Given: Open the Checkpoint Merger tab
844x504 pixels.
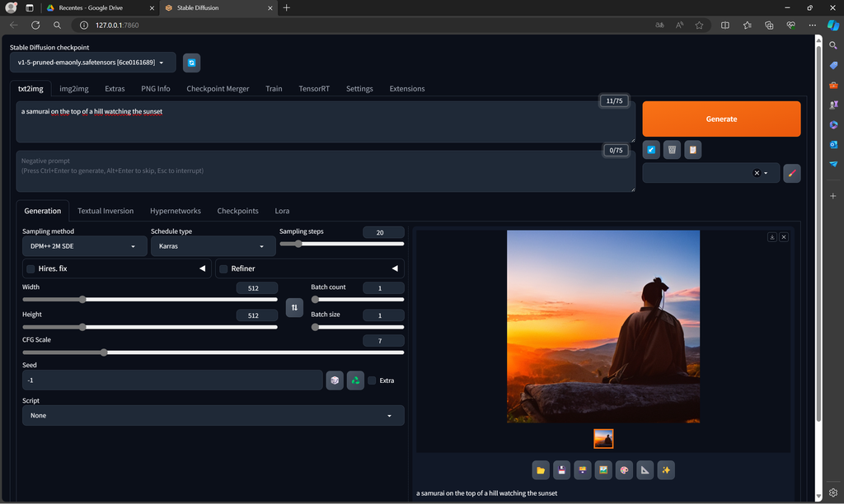Looking at the screenshot, I should click(218, 89).
